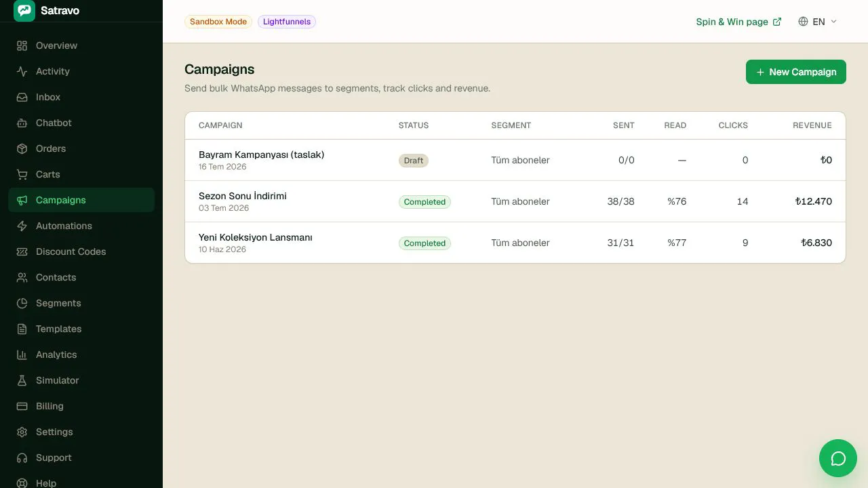The image size is (868, 488).
Task: Click the Templates document icon
Action: tap(22, 329)
